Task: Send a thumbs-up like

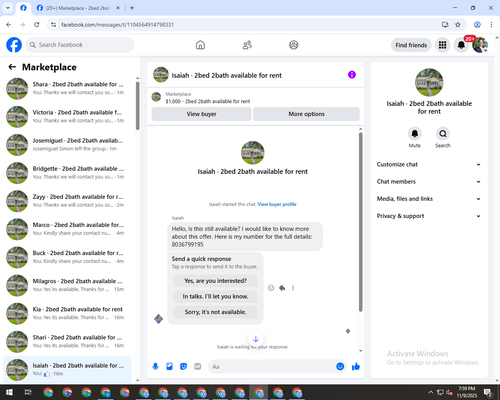Action: coord(356,367)
